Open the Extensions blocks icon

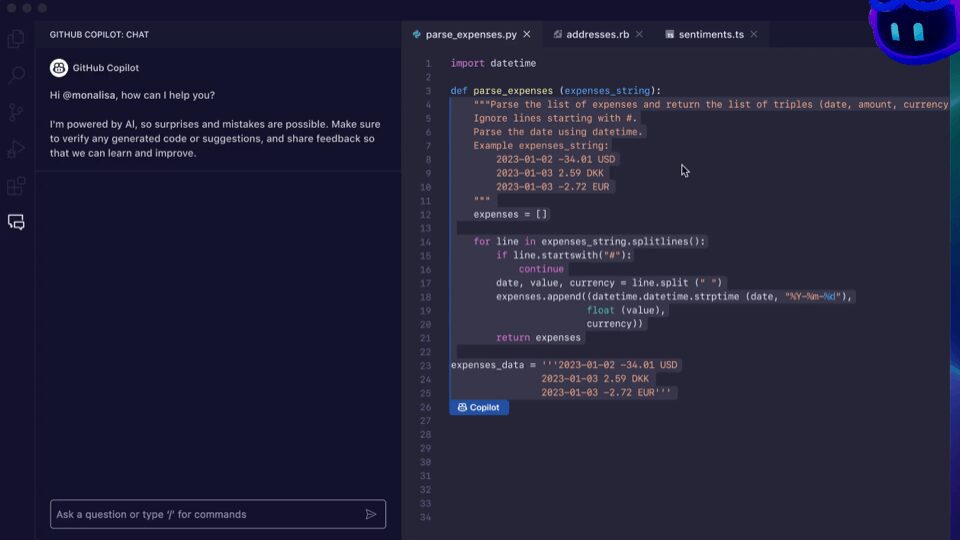tap(16, 186)
